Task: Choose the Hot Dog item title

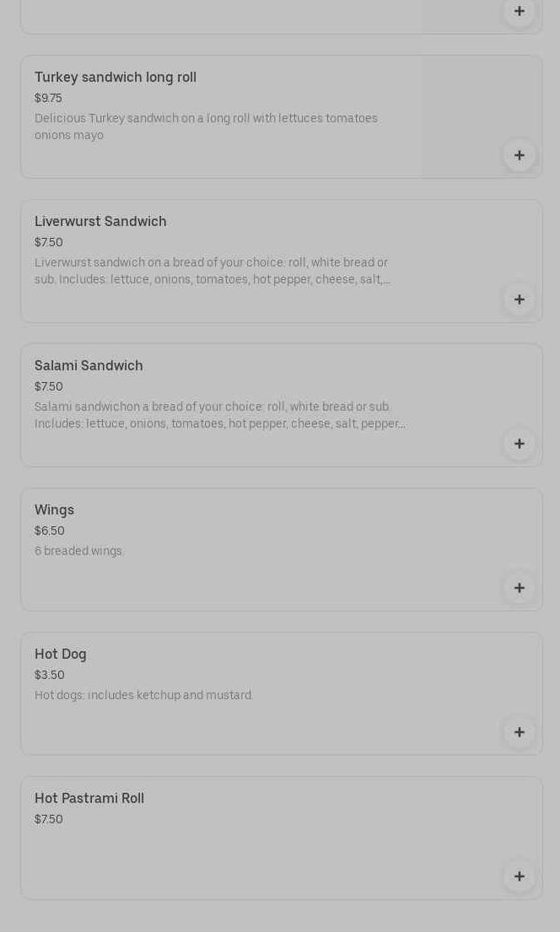Action: 61,655
